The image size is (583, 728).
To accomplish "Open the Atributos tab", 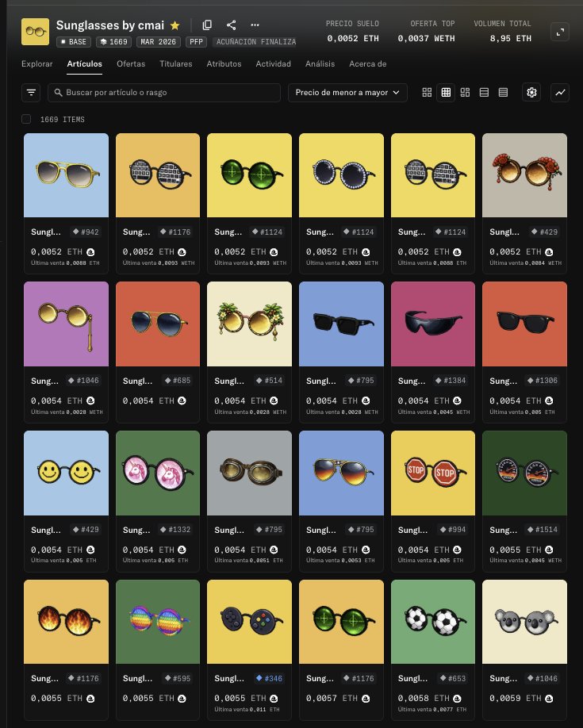I will pos(224,64).
